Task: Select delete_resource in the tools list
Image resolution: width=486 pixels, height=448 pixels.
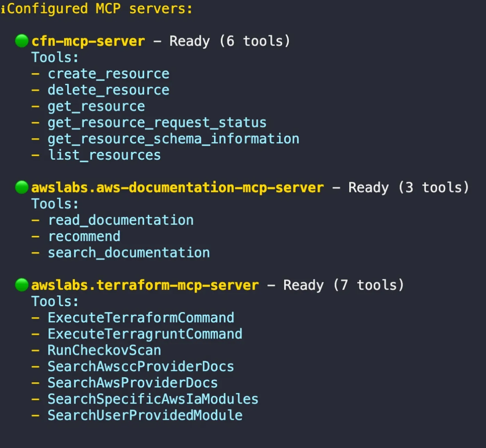Action: coord(108,90)
